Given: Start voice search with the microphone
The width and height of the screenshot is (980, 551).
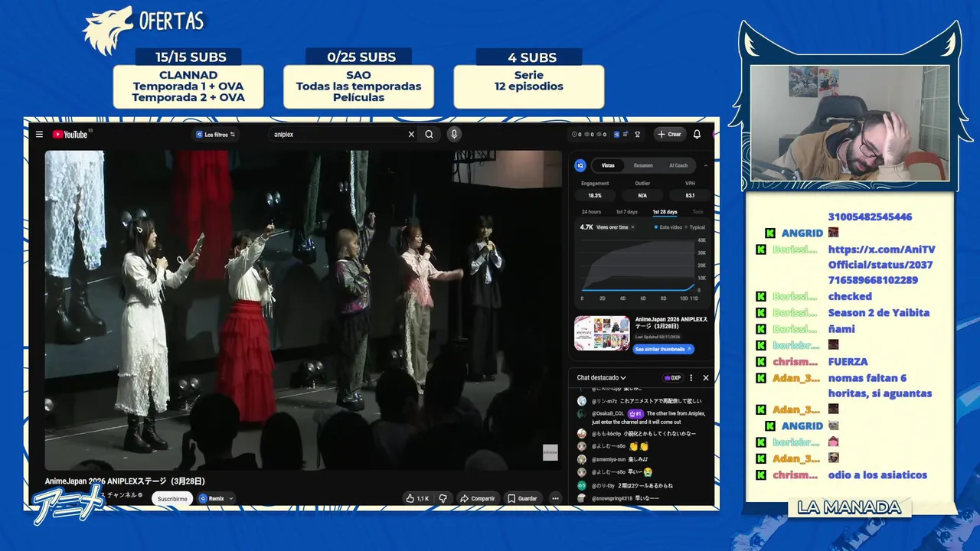Looking at the screenshot, I should pyautogui.click(x=454, y=135).
